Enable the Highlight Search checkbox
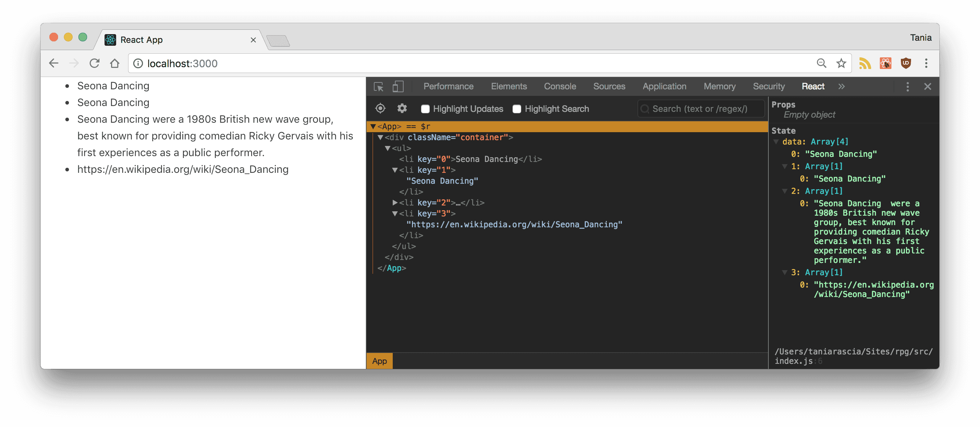 coord(516,109)
